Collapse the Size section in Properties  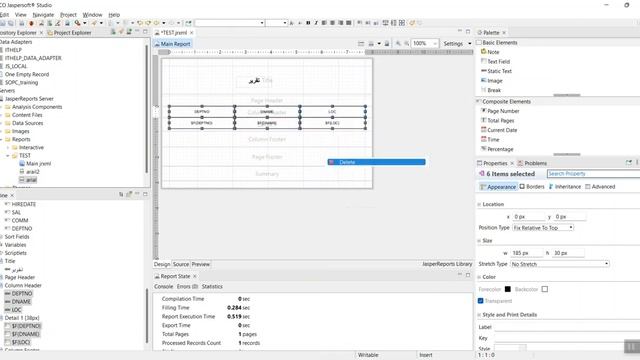click(x=479, y=241)
